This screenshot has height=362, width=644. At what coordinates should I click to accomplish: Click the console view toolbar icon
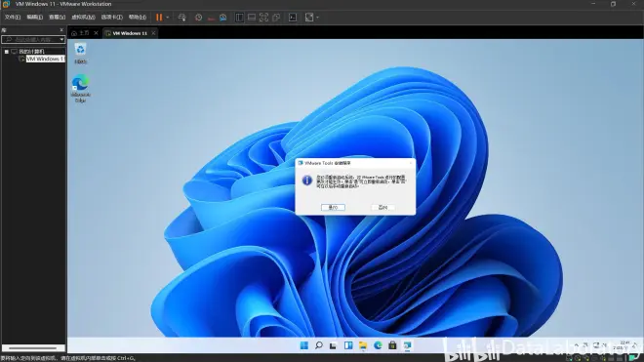pos(293,18)
